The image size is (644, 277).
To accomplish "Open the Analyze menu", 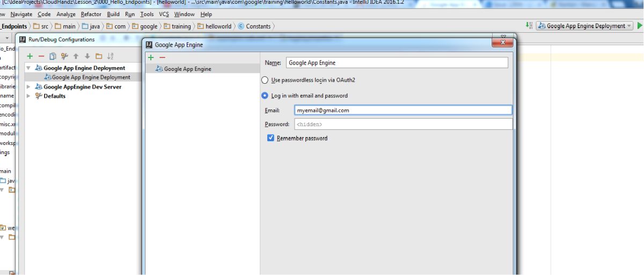I will [66, 14].
